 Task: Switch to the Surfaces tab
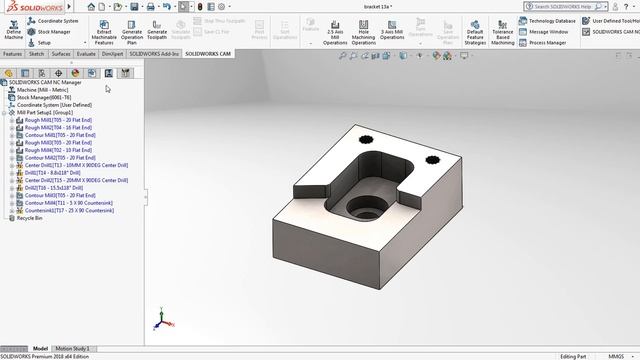[61, 54]
